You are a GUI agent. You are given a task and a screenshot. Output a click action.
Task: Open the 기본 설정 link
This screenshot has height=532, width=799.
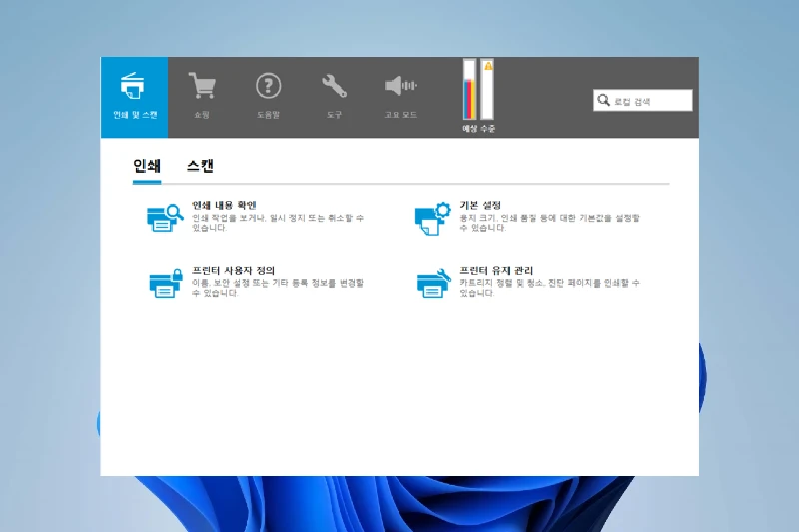click(480, 205)
